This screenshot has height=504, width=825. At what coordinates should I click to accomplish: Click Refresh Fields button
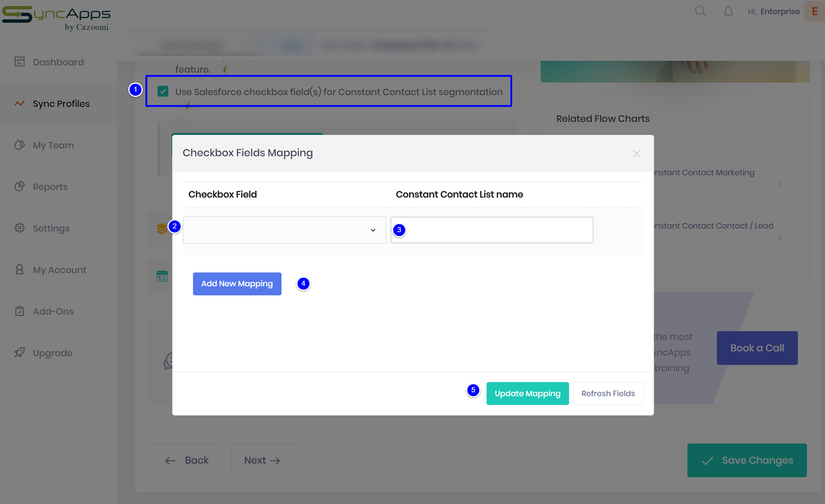pos(608,394)
